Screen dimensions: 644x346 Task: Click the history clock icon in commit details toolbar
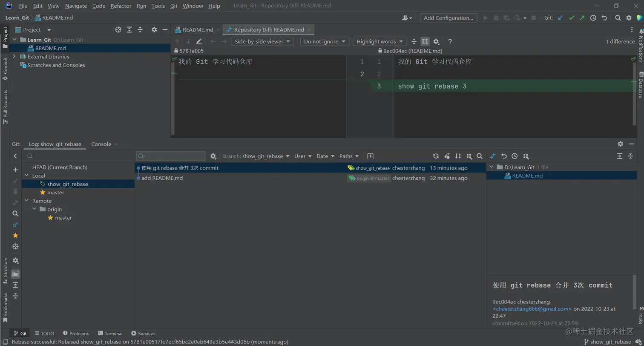515,156
